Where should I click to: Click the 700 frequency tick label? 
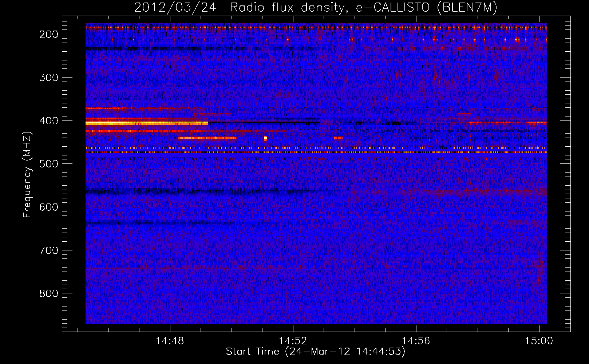[x=48, y=250]
